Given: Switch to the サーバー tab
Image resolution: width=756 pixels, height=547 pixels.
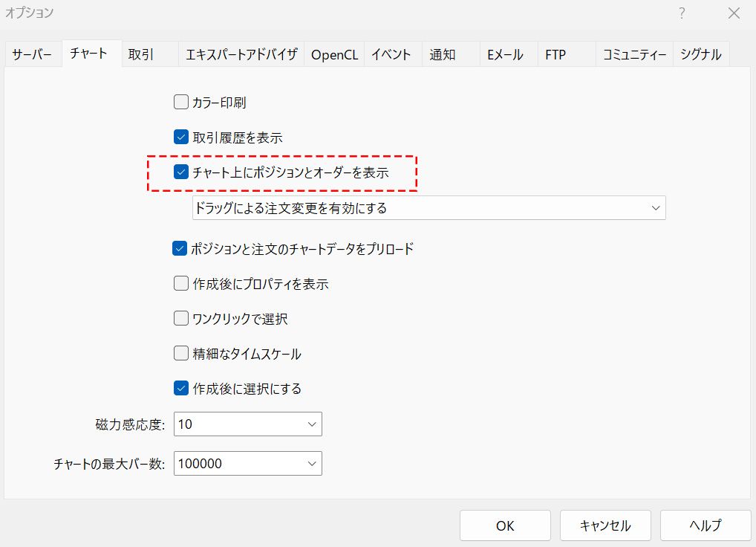Looking at the screenshot, I should point(33,55).
